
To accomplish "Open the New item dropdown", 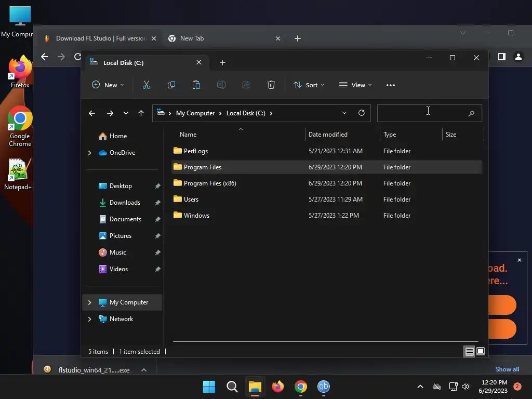I will click(x=108, y=85).
